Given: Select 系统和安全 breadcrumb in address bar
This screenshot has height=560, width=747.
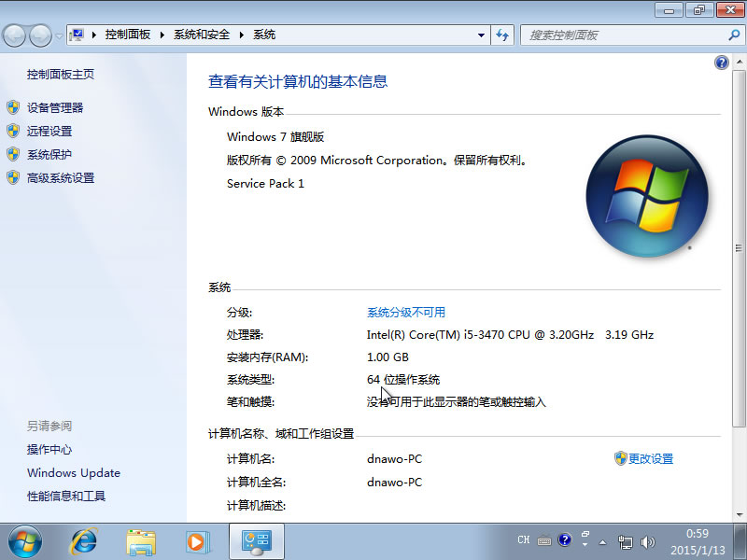Looking at the screenshot, I should (202, 35).
